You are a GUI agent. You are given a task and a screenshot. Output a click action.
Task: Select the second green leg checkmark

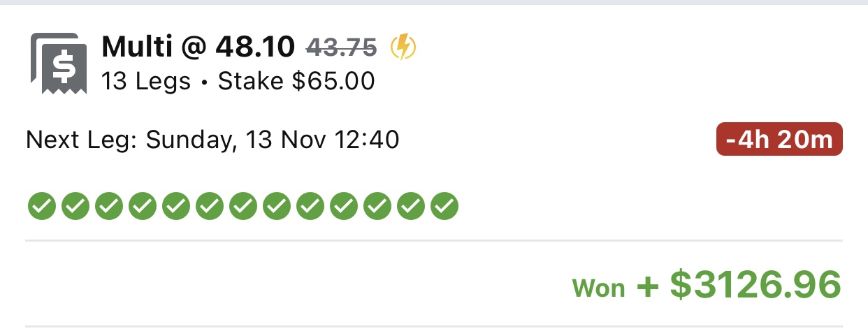pyautogui.click(x=75, y=205)
